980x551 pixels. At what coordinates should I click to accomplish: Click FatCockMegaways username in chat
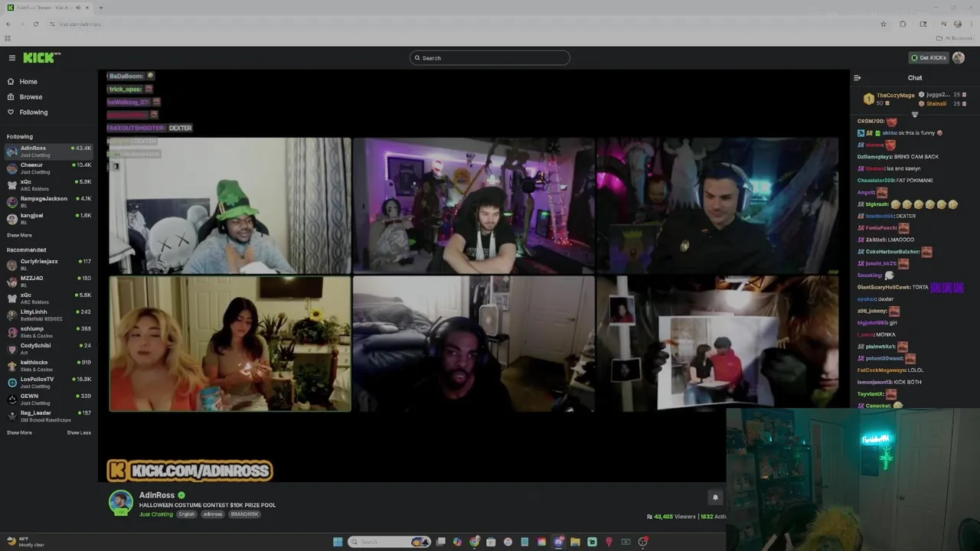(x=881, y=370)
